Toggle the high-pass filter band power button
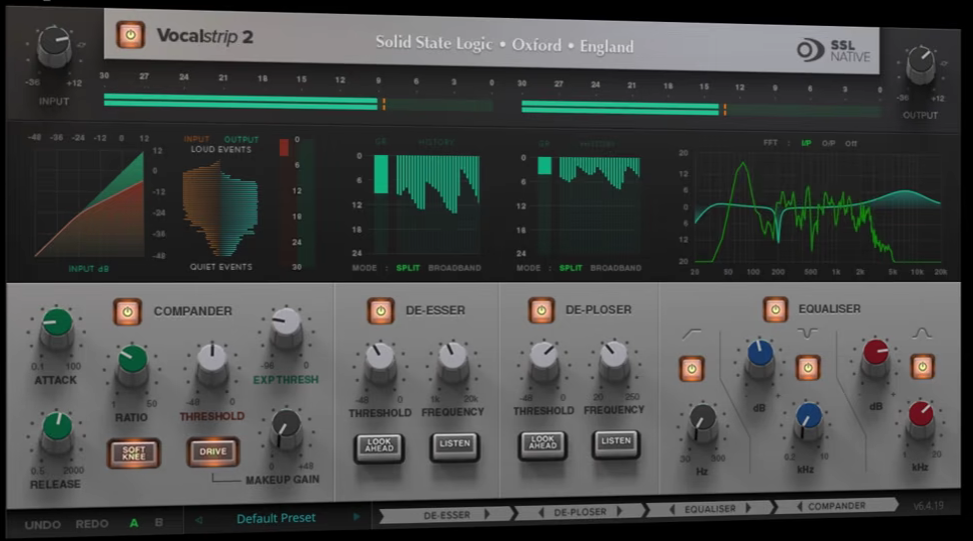The image size is (973, 541). (691, 369)
